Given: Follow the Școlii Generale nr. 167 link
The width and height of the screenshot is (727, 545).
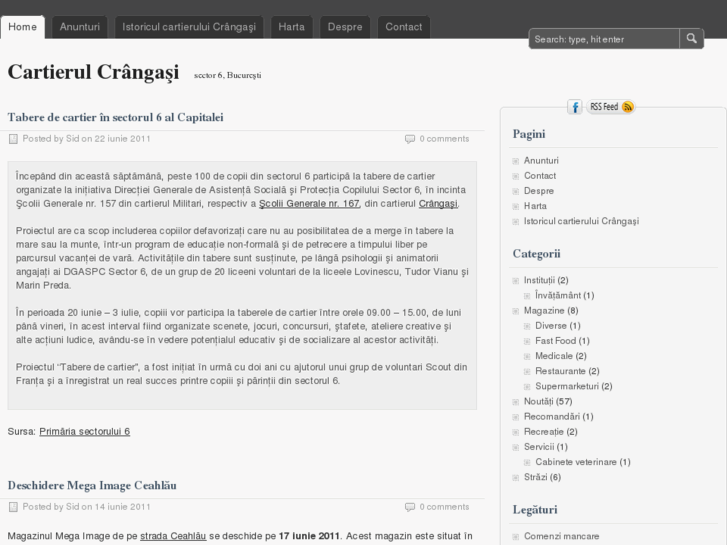Looking at the screenshot, I should 309,204.
